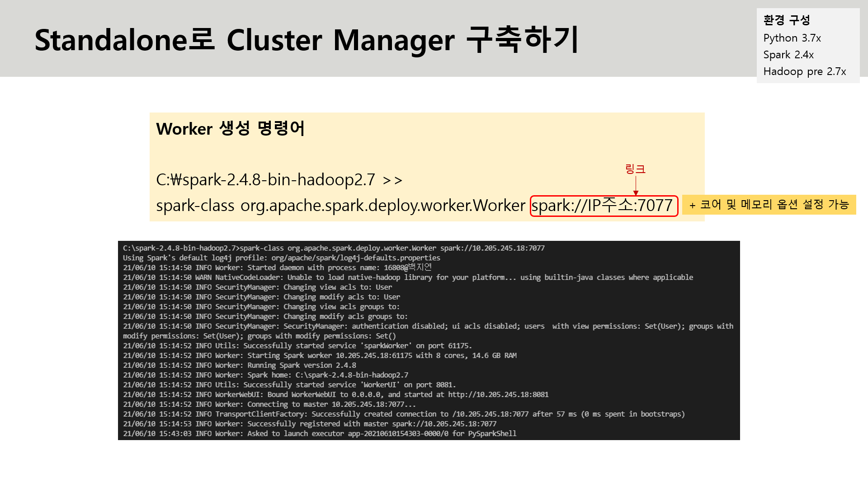Click the WARN NativeCodeLoader log line

(408, 277)
